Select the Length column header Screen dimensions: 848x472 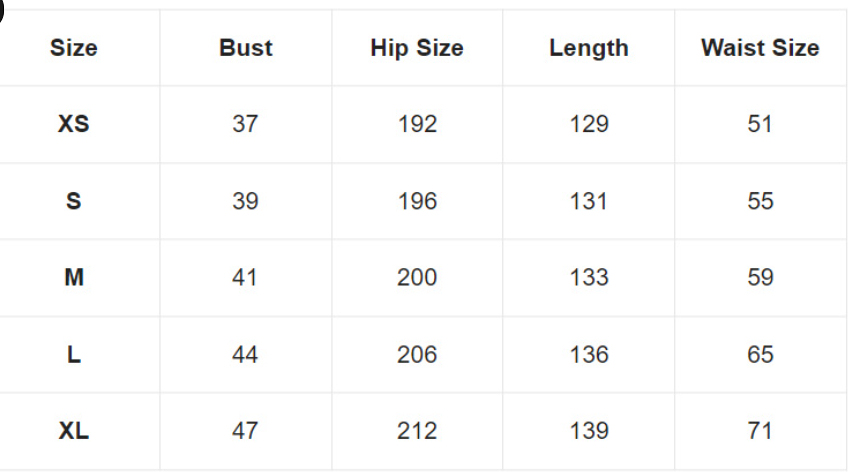[x=588, y=48]
